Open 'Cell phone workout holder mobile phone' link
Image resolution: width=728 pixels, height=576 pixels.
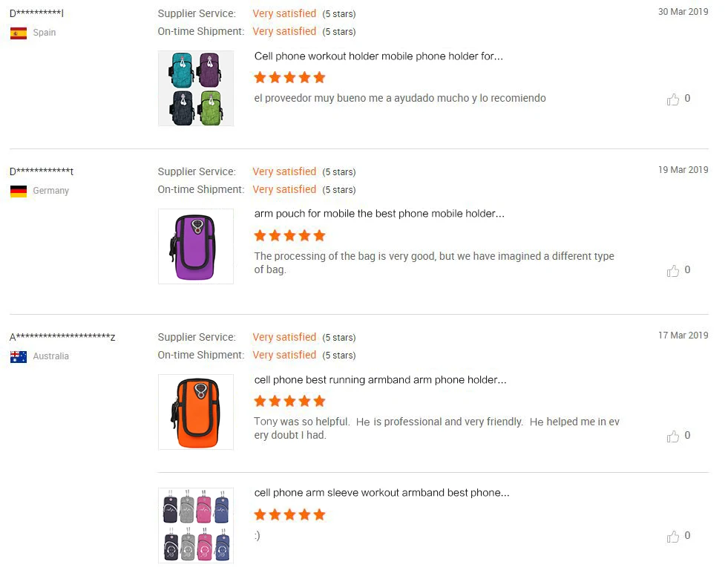(378, 56)
